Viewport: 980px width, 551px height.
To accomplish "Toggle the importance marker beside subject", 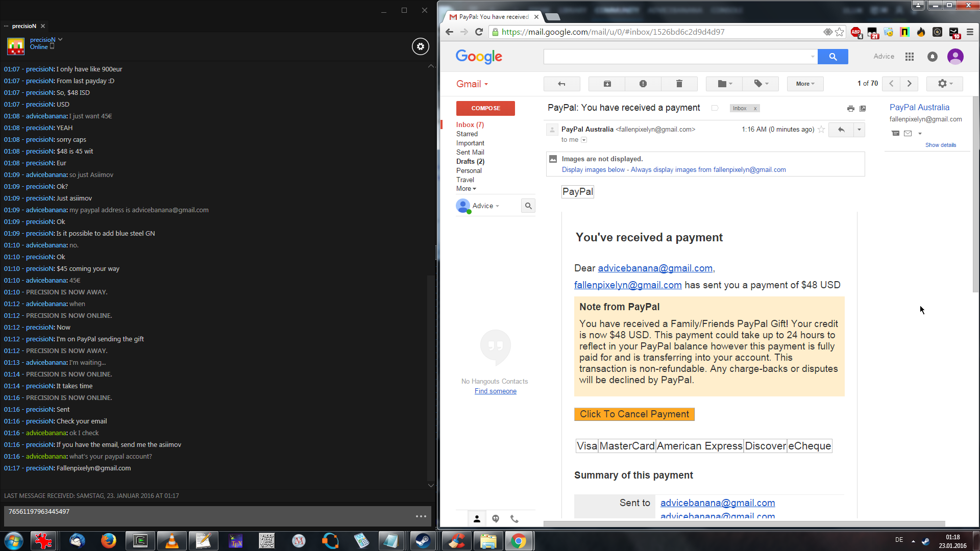I will pos(715,108).
